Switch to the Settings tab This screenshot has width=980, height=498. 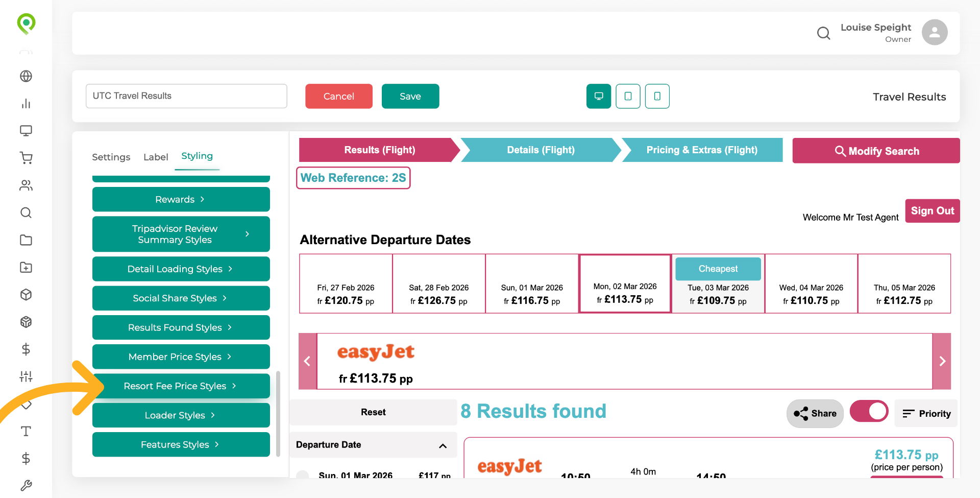[x=111, y=157]
